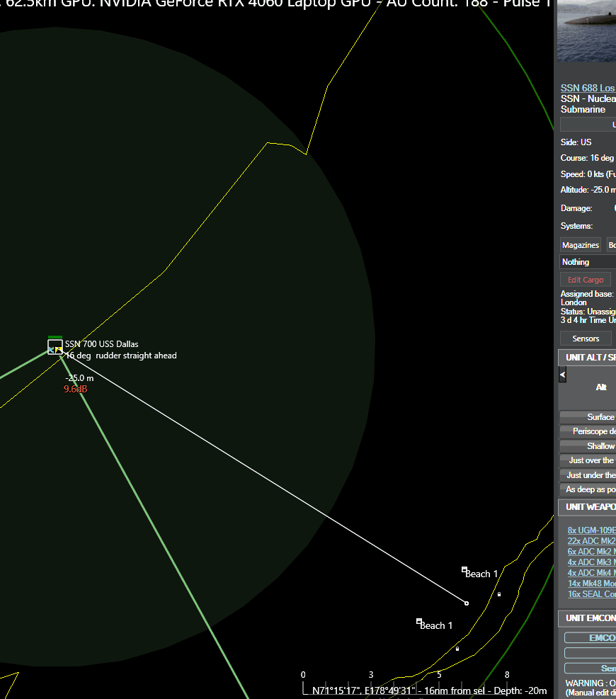
Task: Open the 4x ADC Mk4 weapon link
Action: click(591, 573)
